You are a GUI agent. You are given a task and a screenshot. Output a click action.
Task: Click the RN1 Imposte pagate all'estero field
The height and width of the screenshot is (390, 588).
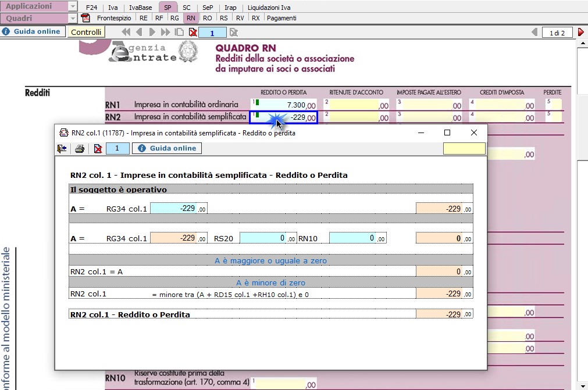point(429,105)
